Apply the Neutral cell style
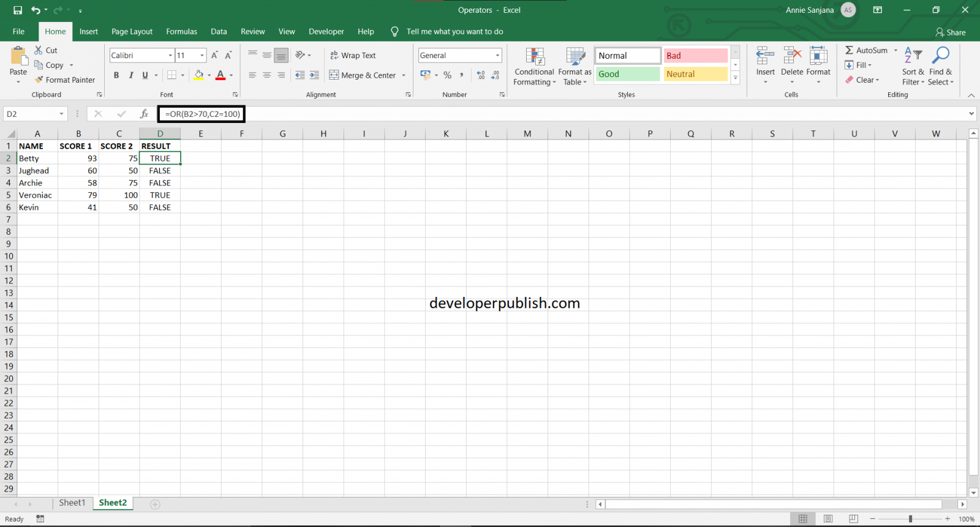Screen dimensions: 980x527 click(696, 74)
